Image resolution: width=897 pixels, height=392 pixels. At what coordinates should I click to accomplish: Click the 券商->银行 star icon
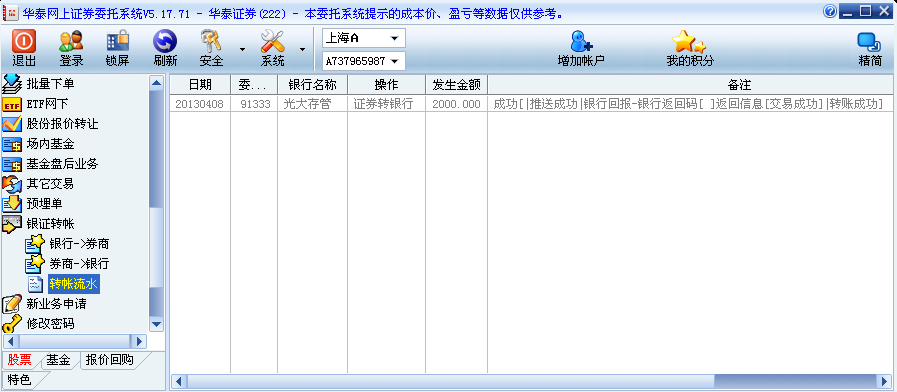pos(34,263)
